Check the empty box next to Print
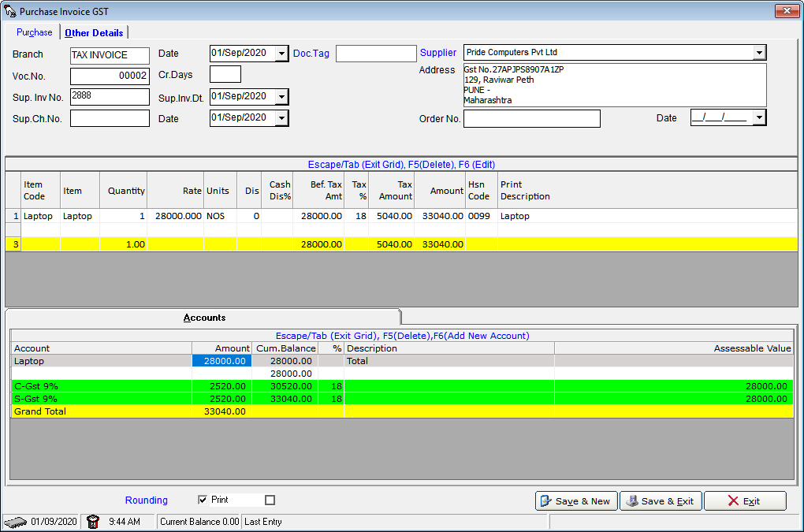804x532 pixels. 270,500
